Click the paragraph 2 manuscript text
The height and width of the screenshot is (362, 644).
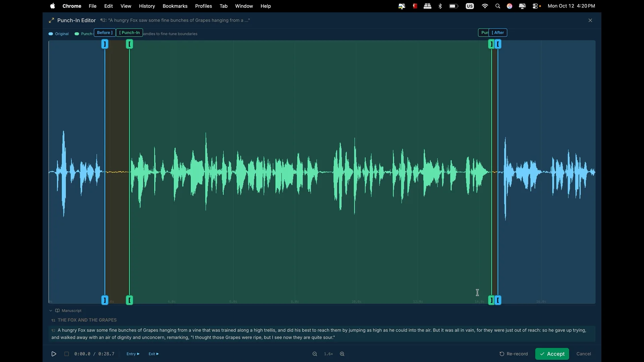click(x=322, y=334)
